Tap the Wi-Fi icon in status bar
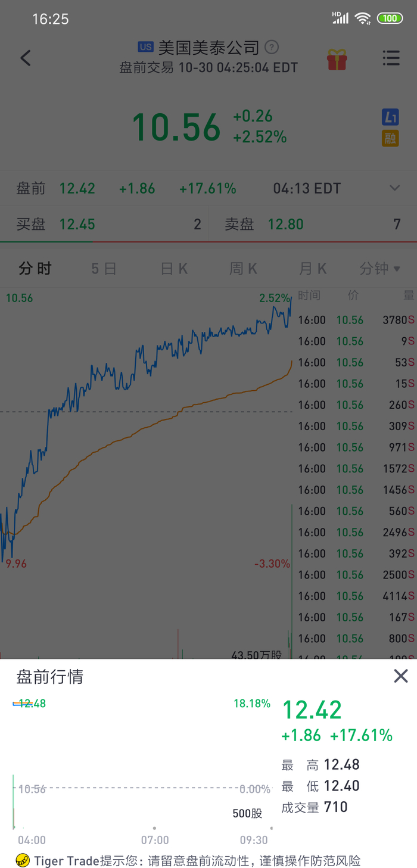Screen dimensions: 417x868 pyautogui.click(x=362, y=18)
